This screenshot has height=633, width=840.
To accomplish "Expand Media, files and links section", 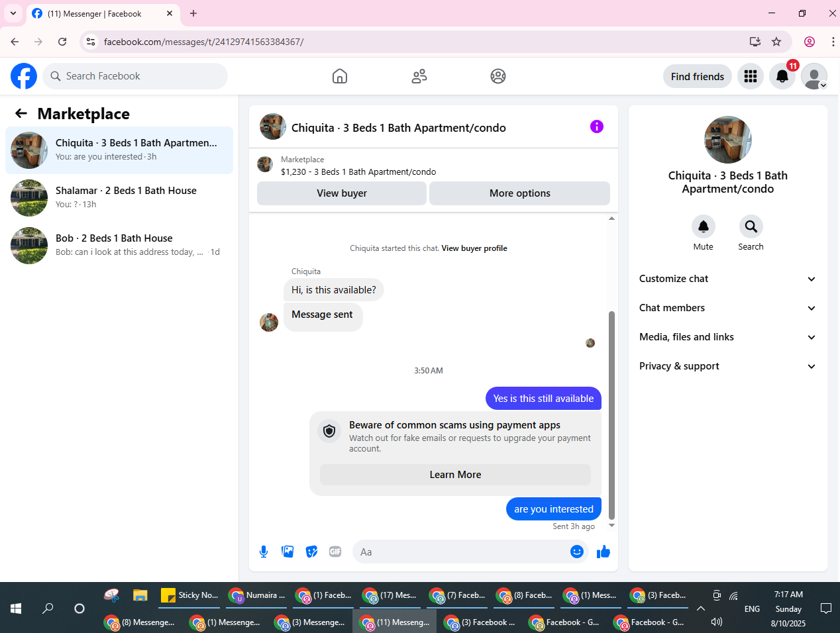I will click(727, 337).
